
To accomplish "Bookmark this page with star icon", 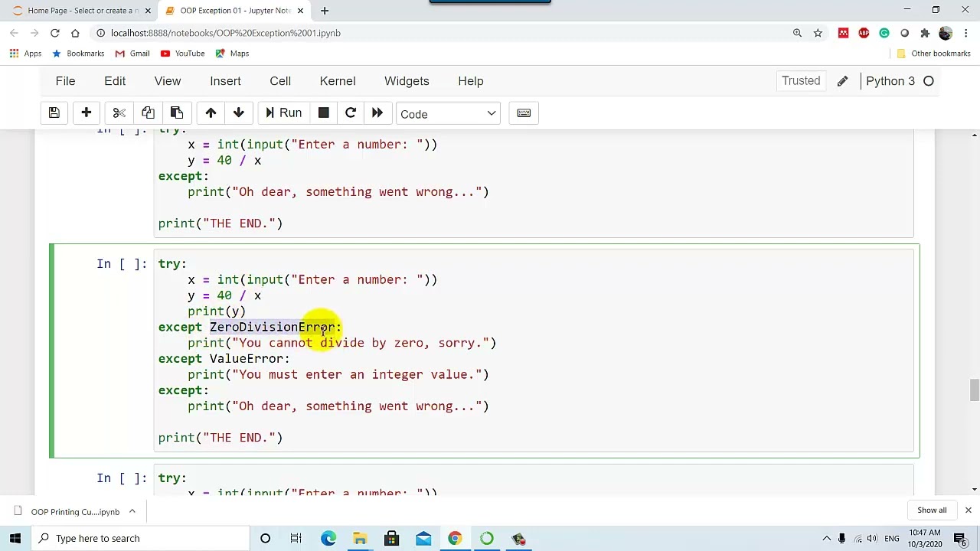I will coord(818,33).
